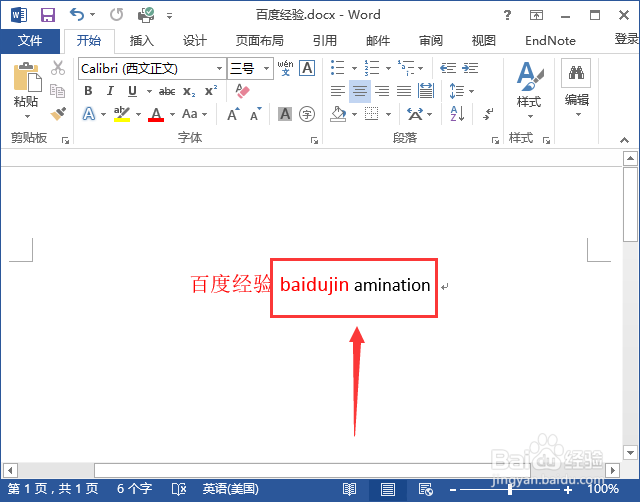Switch to Read Mode view
The width and height of the screenshot is (640, 502).
[x=349, y=489]
